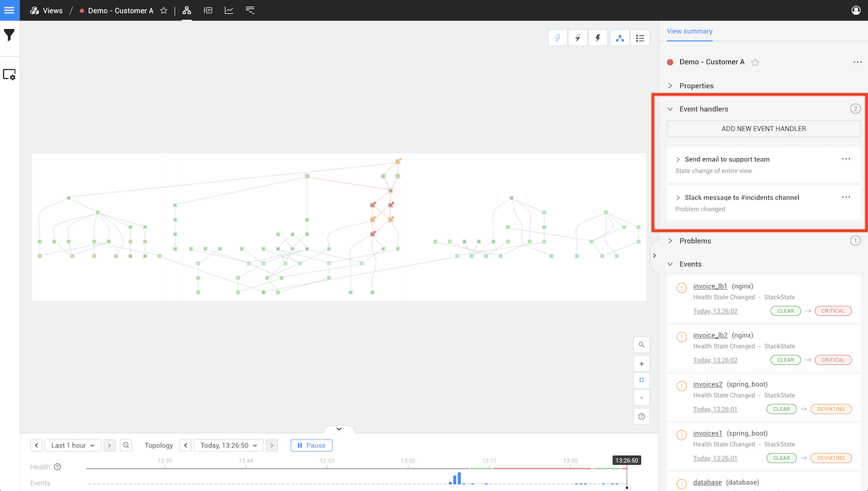
Task: Star Demo - Customer A in summary panel
Action: (755, 62)
